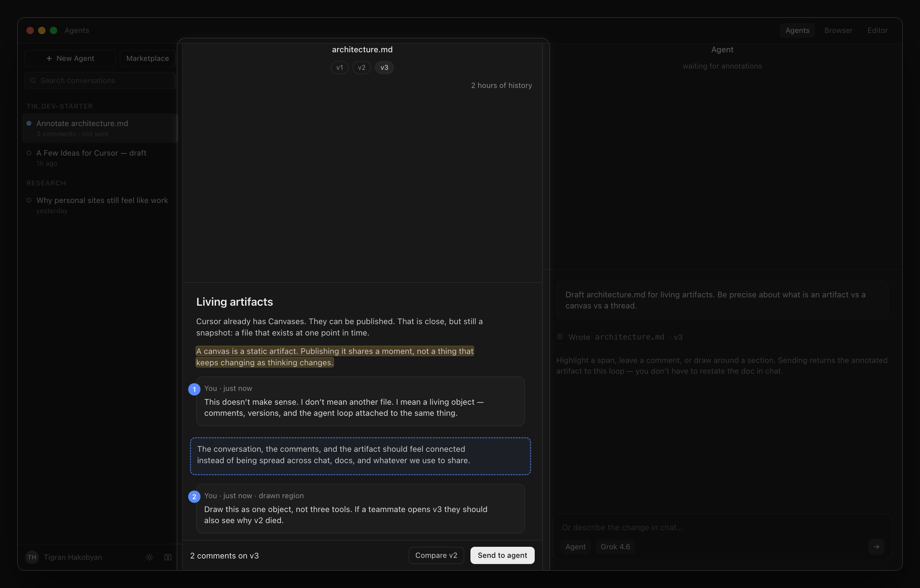Screen dimensions: 920x588
Task: Click the send arrow icon in chat
Action: click(876, 547)
